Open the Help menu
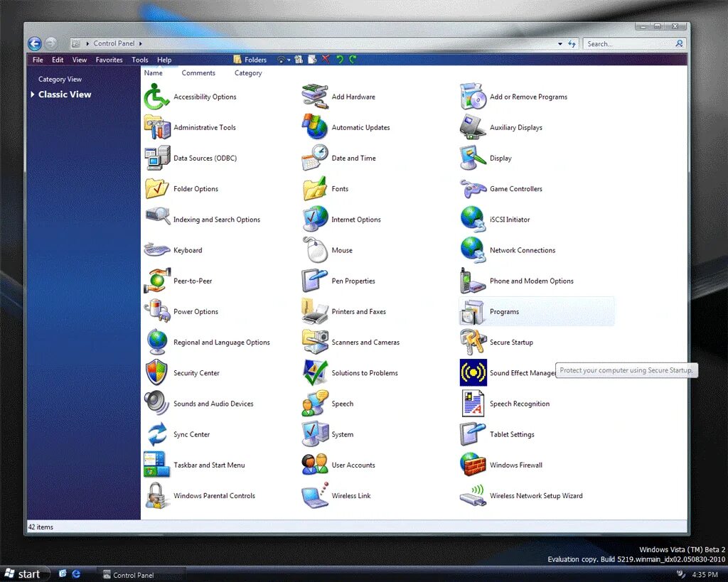 tap(164, 60)
